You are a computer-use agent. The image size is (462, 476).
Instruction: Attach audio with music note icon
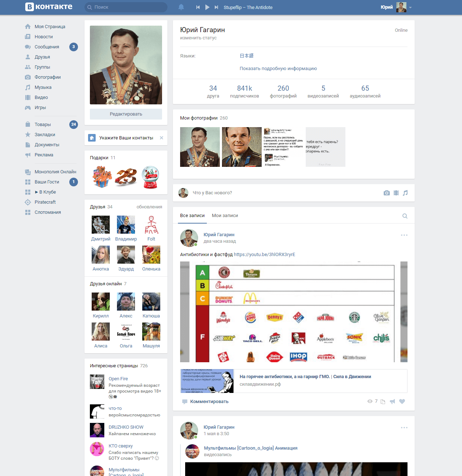(x=405, y=193)
